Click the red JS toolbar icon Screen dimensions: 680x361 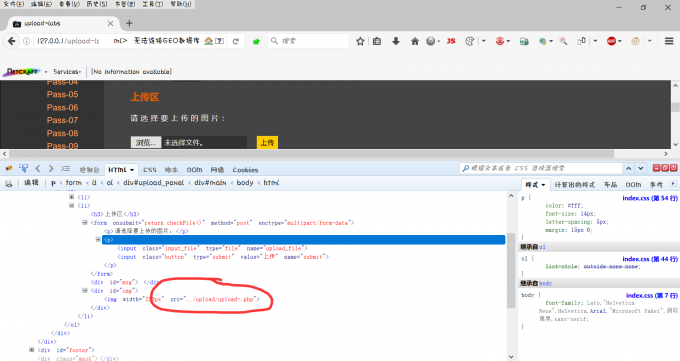pyautogui.click(x=451, y=41)
